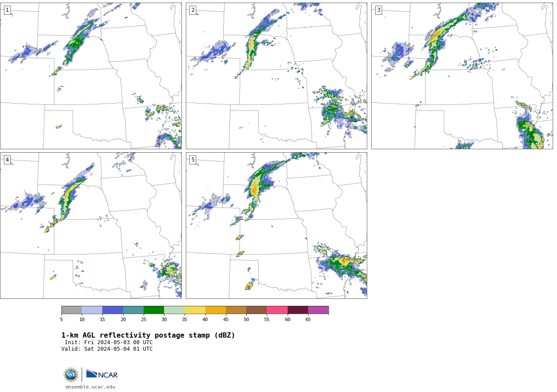Open ensemble member 5 reflectivity map
557x392 pixels.
pos(276,225)
